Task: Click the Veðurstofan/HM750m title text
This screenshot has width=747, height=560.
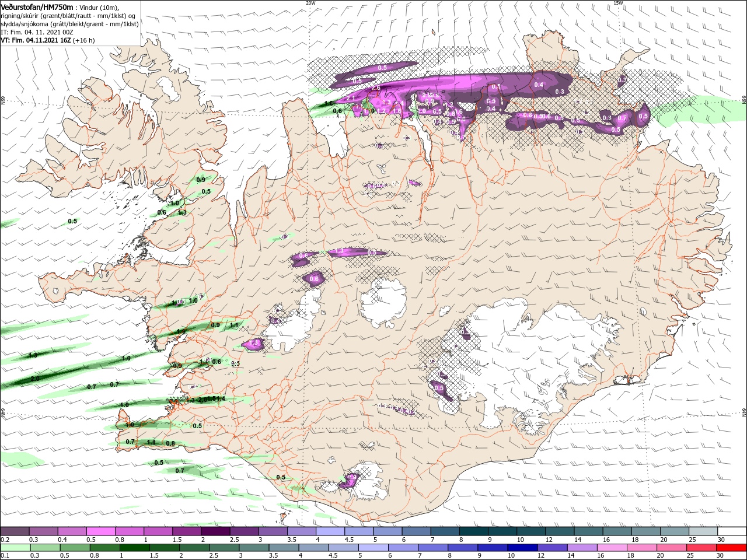Action: [x=37, y=6]
